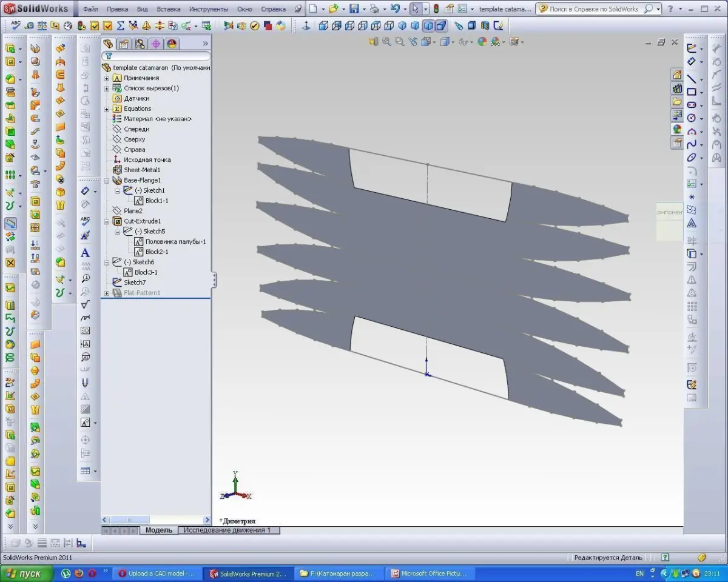Open Appearances task pane color ball tab
The width and height of the screenshot is (728, 582).
[x=677, y=129]
